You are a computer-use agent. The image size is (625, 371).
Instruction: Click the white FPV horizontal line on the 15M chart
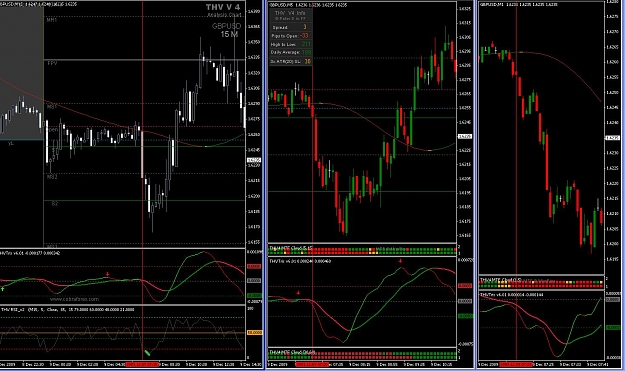tap(144, 60)
